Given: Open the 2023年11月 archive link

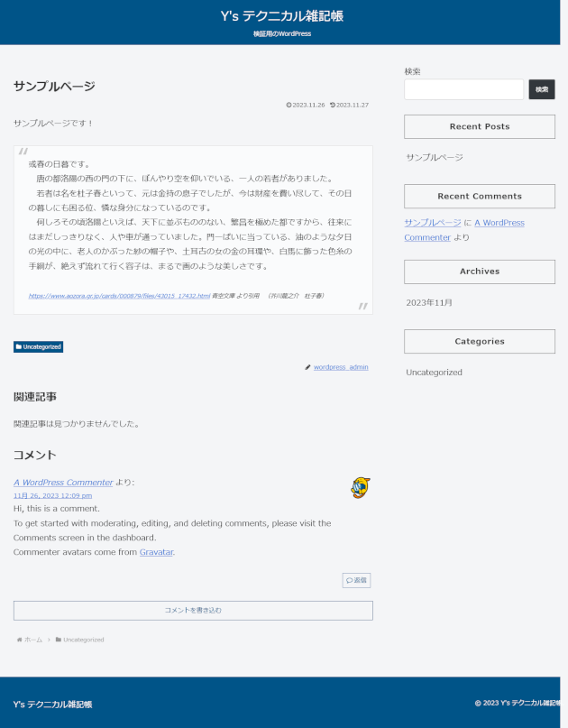Looking at the screenshot, I should [x=429, y=303].
